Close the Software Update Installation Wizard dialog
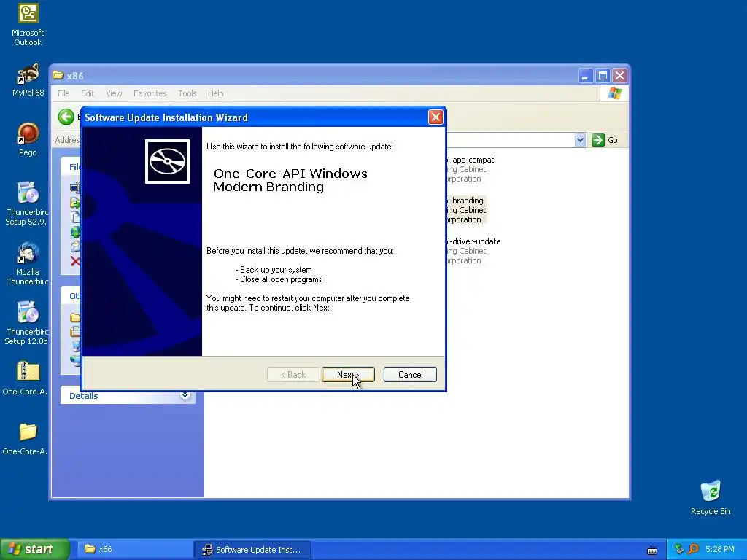The width and height of the screenshot is (747, 560). (x=436, y=117)
